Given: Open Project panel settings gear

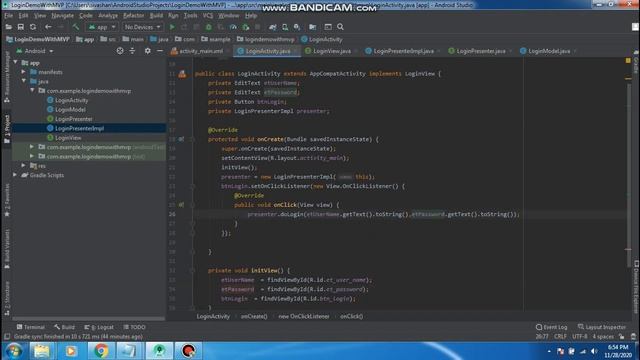Looking at the screenshot, I should [x=148, y=51].
